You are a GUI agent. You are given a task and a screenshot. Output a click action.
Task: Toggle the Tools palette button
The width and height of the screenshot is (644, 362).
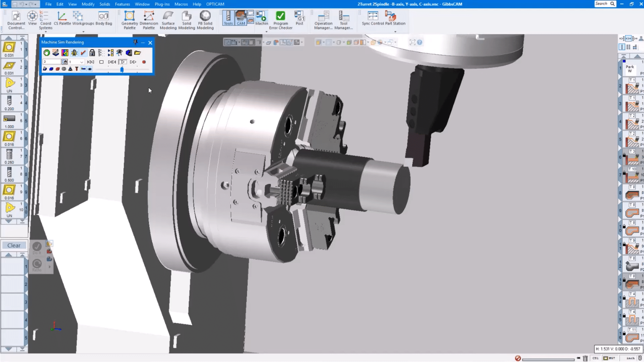click(x=228, y=18)
